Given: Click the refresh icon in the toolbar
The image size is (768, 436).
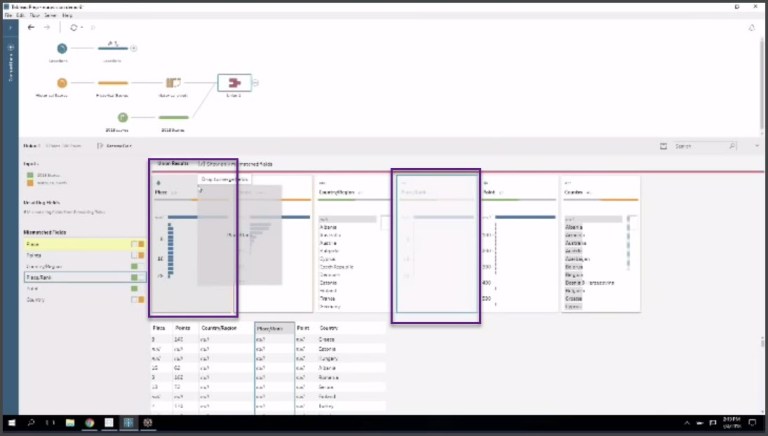Looking at the screenshot, I should [73, 27].
